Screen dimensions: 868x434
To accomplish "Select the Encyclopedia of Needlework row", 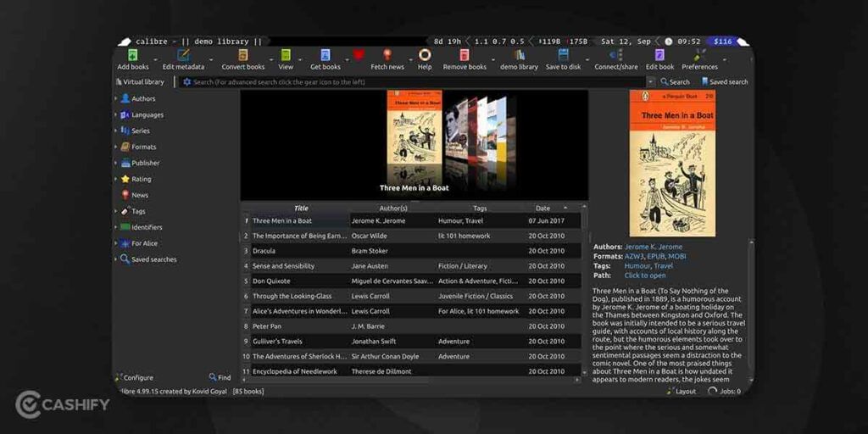I will pyautogui.click(x=411, y=371).
